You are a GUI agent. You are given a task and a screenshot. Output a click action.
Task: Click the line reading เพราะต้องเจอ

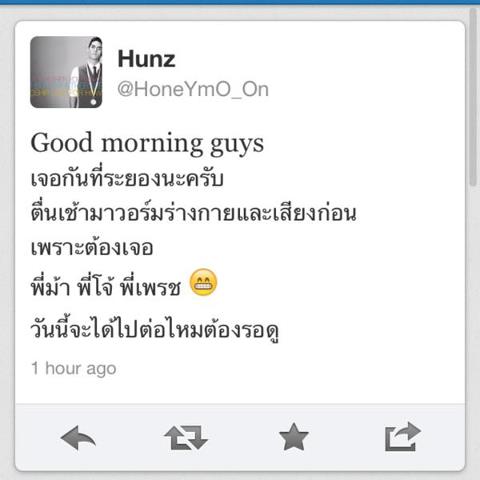pyautogui.click(x=92, y=248)
